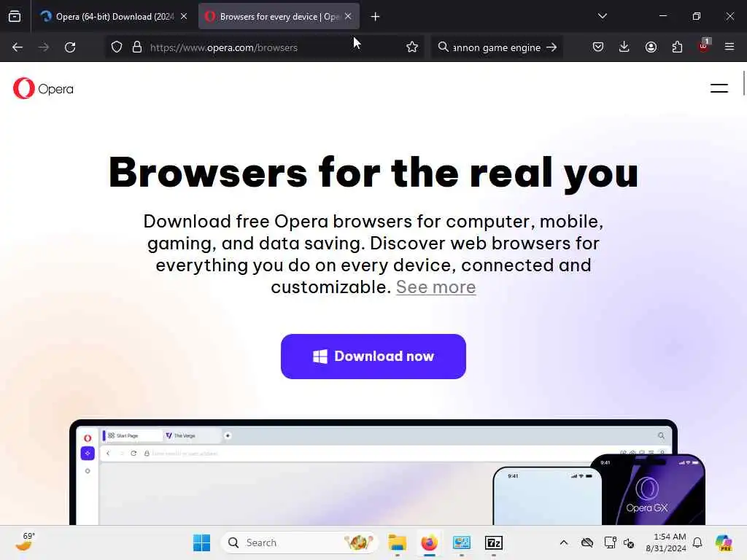Go back one page
747x560 pixels.
point(18,47)
